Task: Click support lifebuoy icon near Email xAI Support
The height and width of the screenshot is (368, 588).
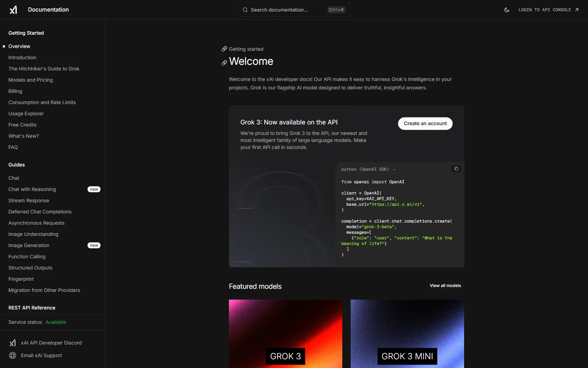Action: pyautogui.click(x=13, y=355)
